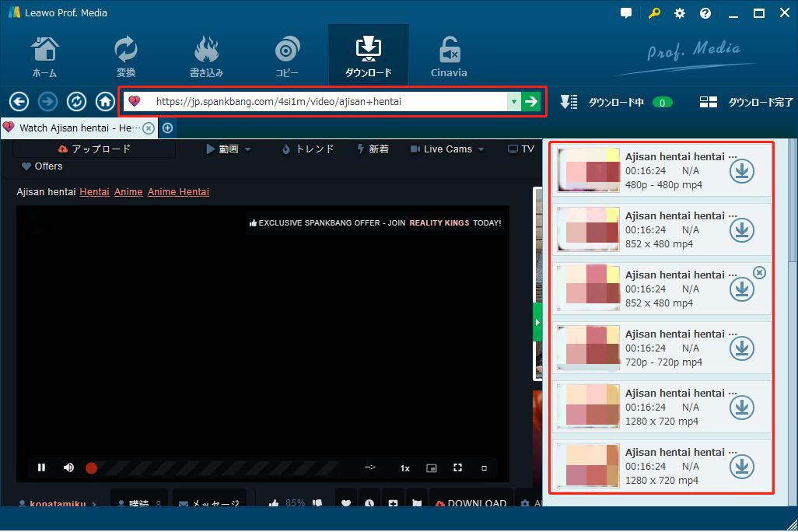Open the Burn (書き込み) module
The image size is (798, 532).
tap(206, 57)
